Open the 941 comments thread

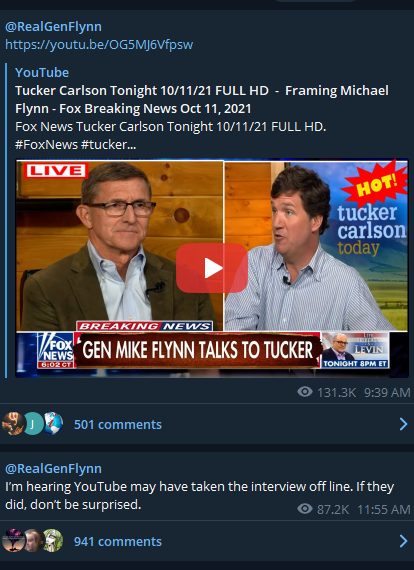118,541
